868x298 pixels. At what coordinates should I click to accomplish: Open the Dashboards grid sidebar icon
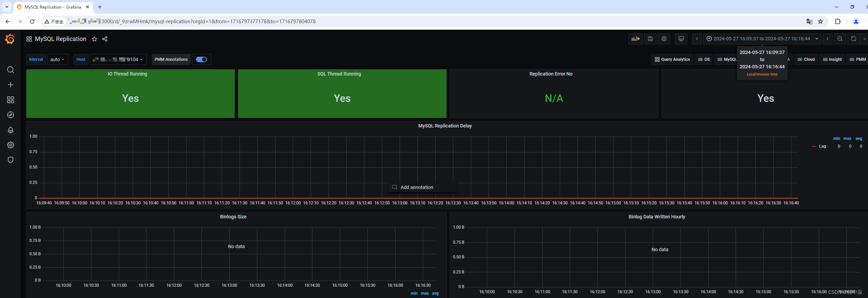[11, 100]
